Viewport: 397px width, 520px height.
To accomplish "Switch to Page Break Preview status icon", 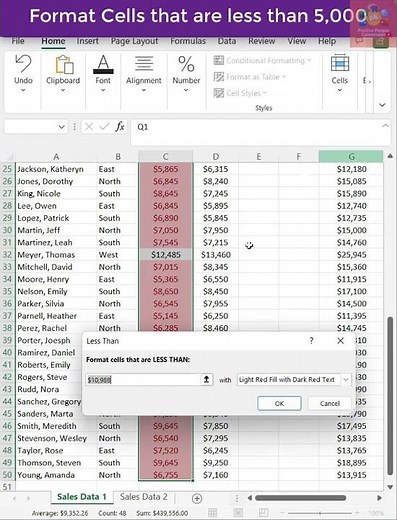I will click(263, 512).
